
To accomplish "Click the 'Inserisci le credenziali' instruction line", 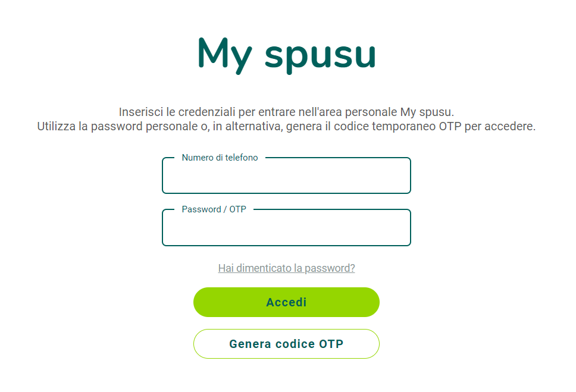I will (286, 112).
